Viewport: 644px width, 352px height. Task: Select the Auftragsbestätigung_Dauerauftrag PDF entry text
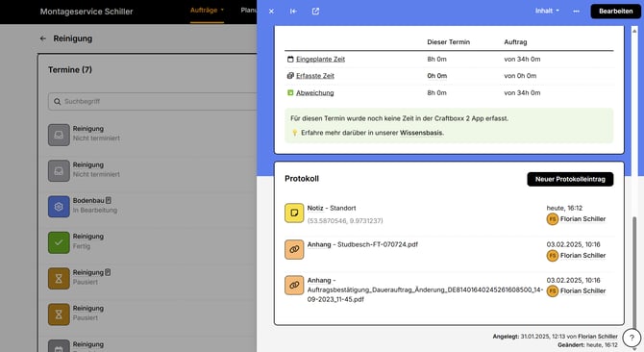pyautogui.click(x=425, y=289)
